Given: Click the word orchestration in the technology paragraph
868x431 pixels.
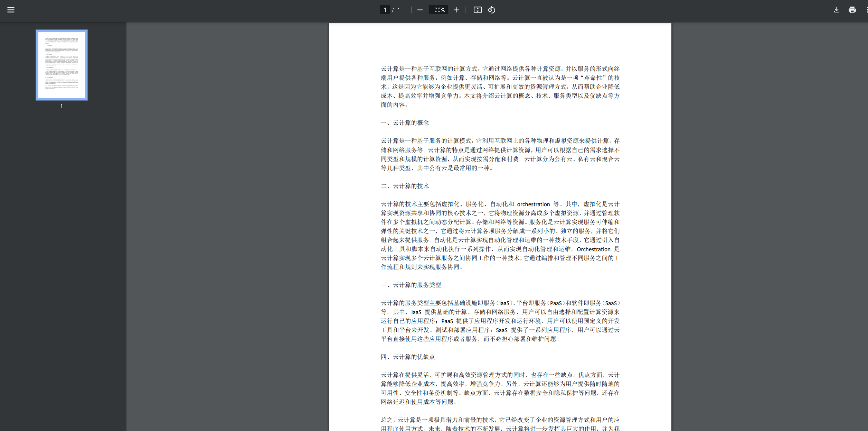Looking at the screenshot, I should (x=533, y=204).
